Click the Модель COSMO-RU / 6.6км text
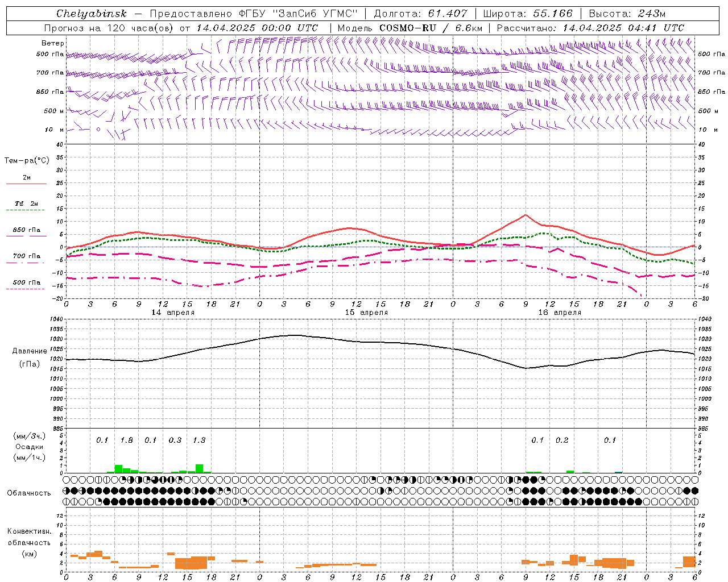This screenshot has width=728, height=582. (410, 28)
